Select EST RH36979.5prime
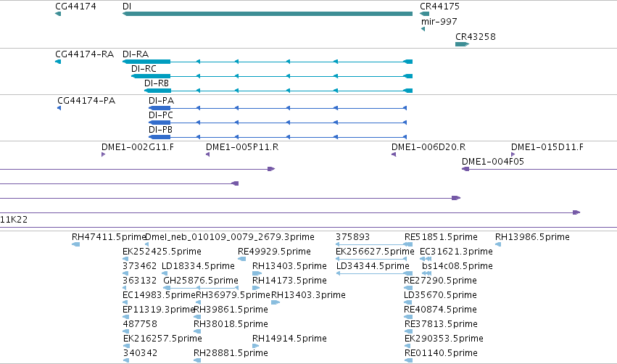Image resolution: width=617 pixels, height=364 pixels. (233, 296)
